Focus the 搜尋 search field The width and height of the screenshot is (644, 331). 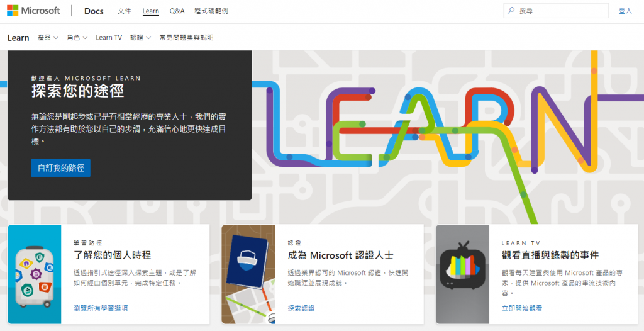[x=556, y=11]
